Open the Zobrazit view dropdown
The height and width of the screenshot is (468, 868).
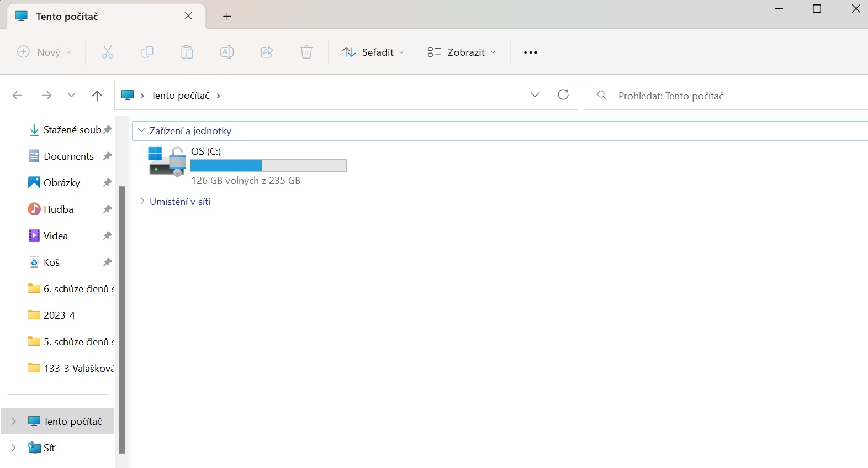(x=462, y=52)
